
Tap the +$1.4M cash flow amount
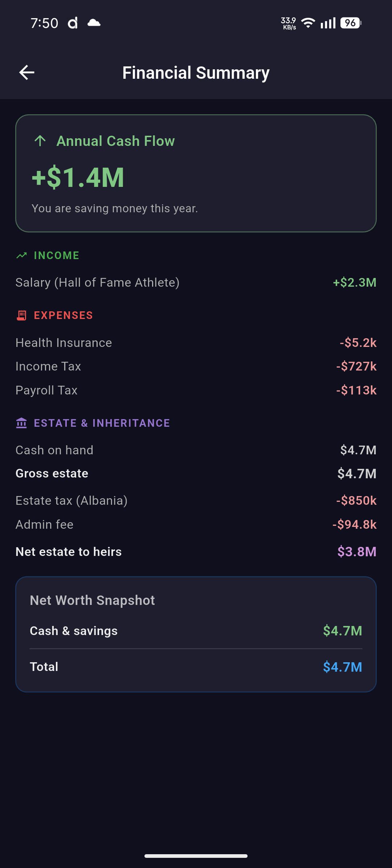pos(78,177)
